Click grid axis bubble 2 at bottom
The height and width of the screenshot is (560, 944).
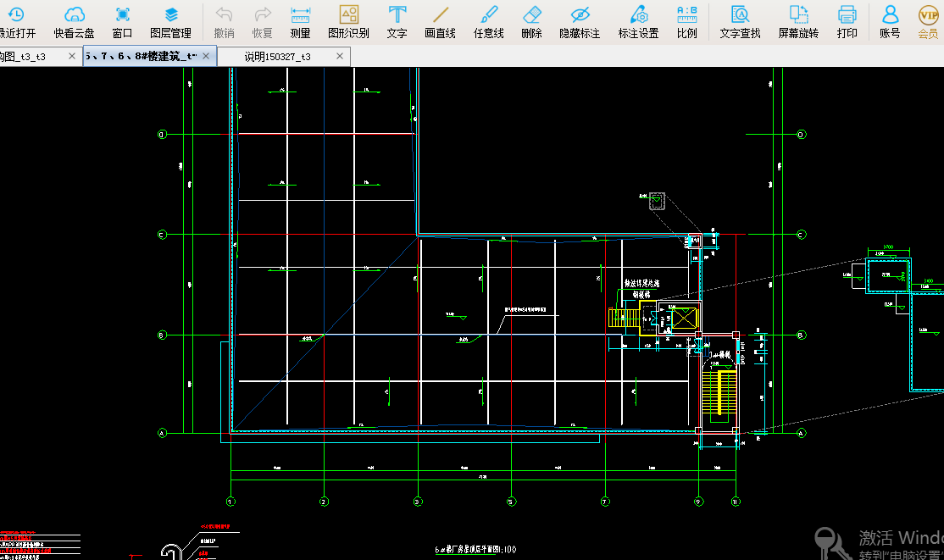(x=324, y=502)
